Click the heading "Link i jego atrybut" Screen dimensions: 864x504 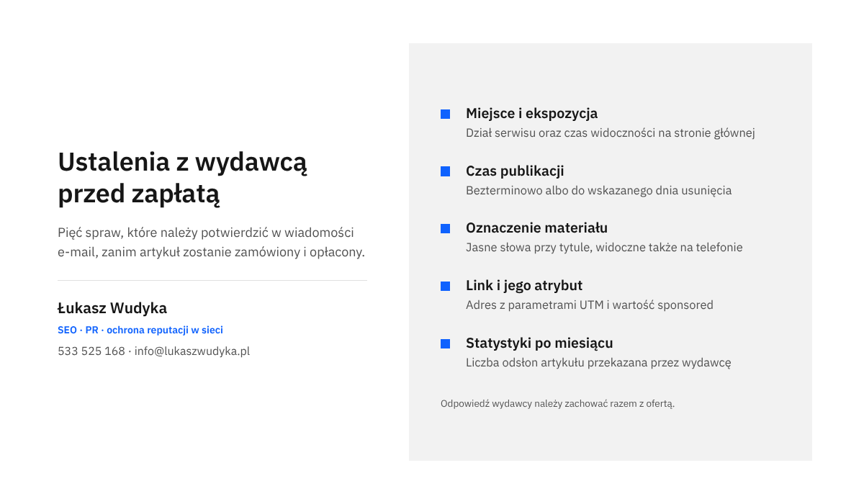click(x=524, y=285)
